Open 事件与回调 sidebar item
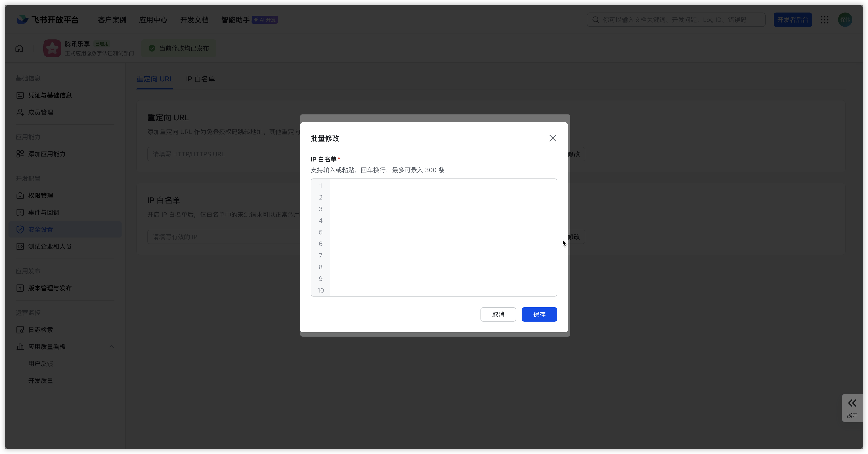The width and height of the screenshot is (868, 454). tap(44, 212)
